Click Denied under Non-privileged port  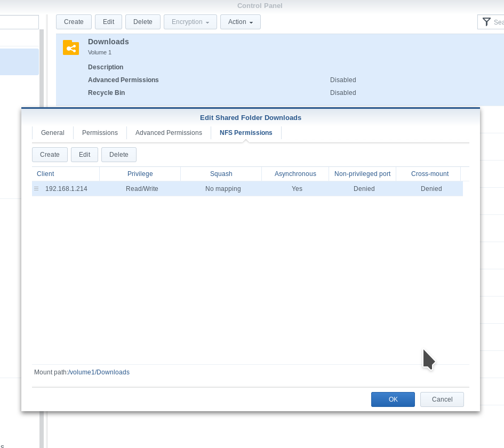click(x=364, y=189)
